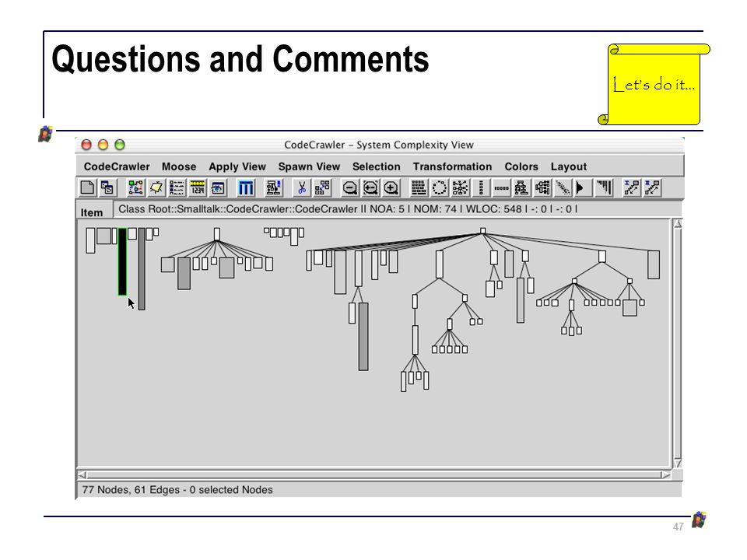Click the zoom in magnifier icon
This screenshot has width=747, height=560.
391,187
